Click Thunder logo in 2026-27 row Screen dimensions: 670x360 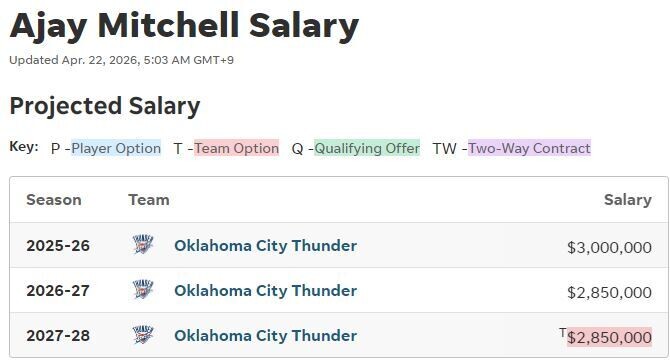click(143, 290)
